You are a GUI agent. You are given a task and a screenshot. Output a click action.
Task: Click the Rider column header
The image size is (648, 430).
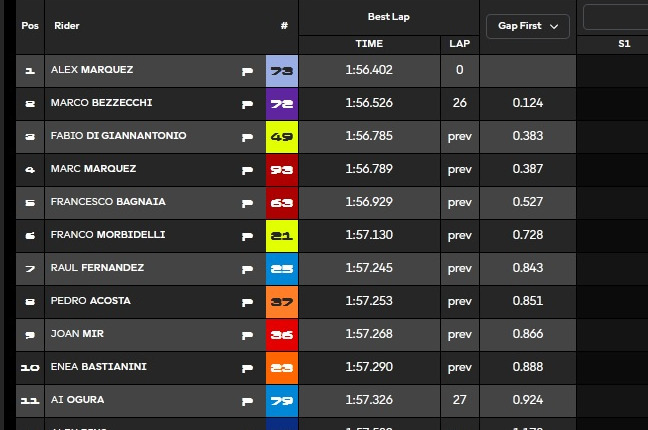67,25
